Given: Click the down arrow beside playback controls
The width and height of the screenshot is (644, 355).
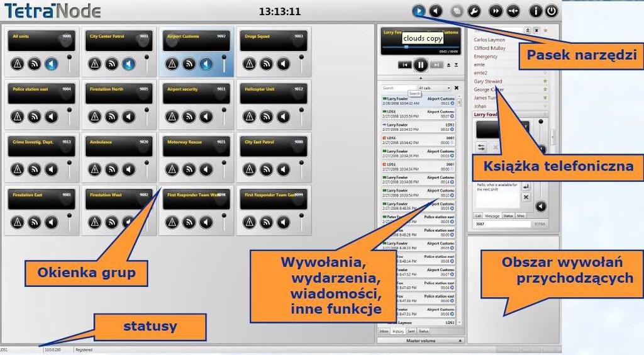Looking at the screenshot, I should 457,65.
